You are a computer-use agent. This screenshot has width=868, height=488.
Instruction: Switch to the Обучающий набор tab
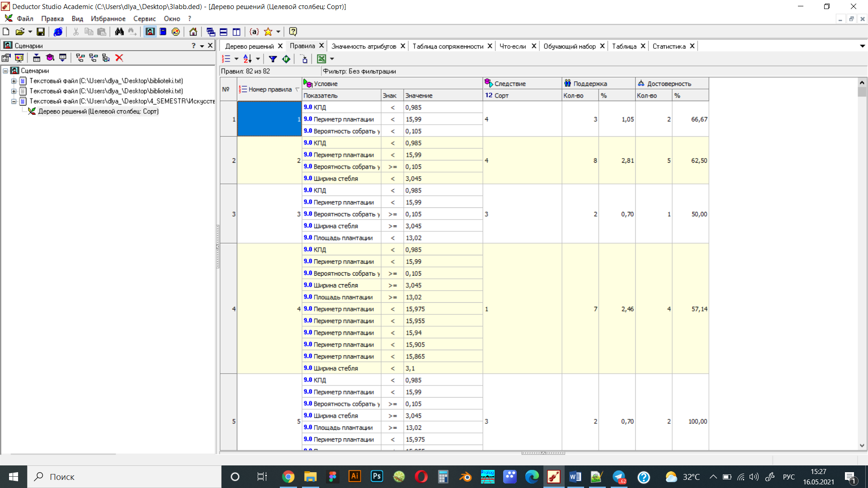[569, 46]
